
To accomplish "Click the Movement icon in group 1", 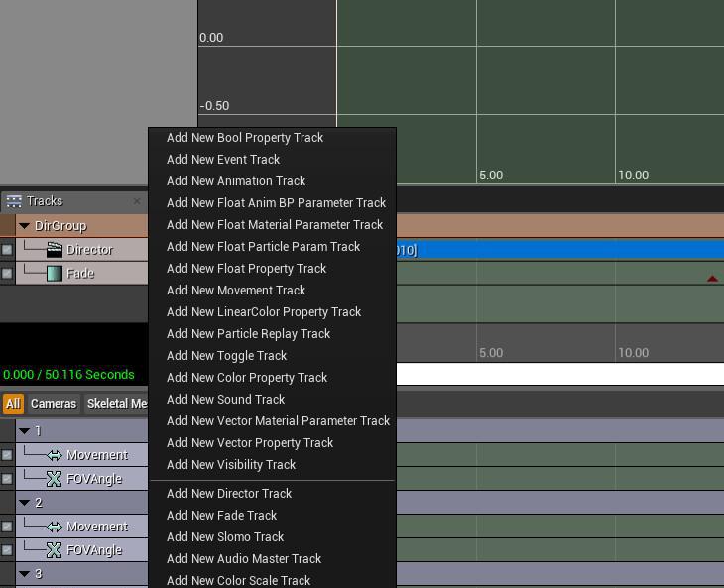I will point(54,455).
